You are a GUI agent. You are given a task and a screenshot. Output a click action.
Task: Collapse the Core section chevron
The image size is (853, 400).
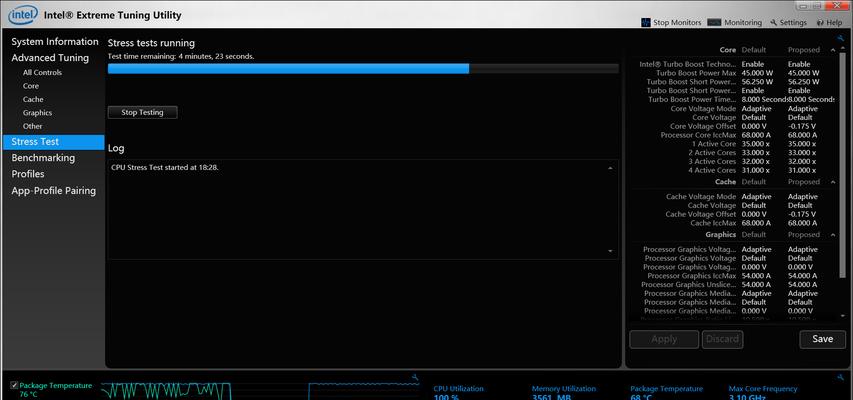[833, 50]
